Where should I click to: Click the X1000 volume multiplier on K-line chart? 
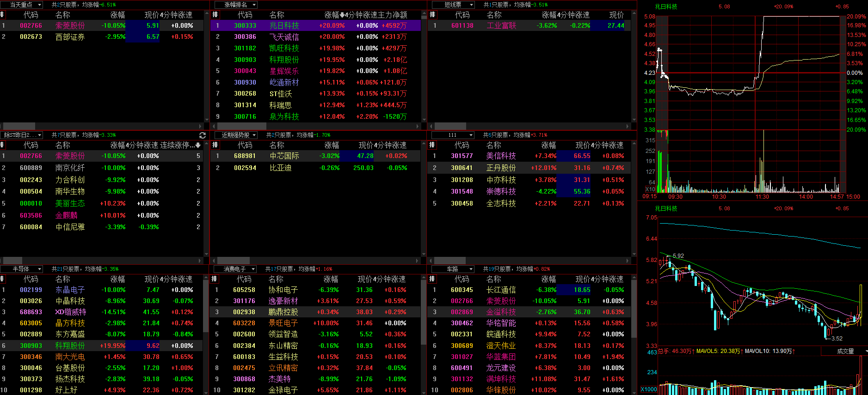coord(649,389)
